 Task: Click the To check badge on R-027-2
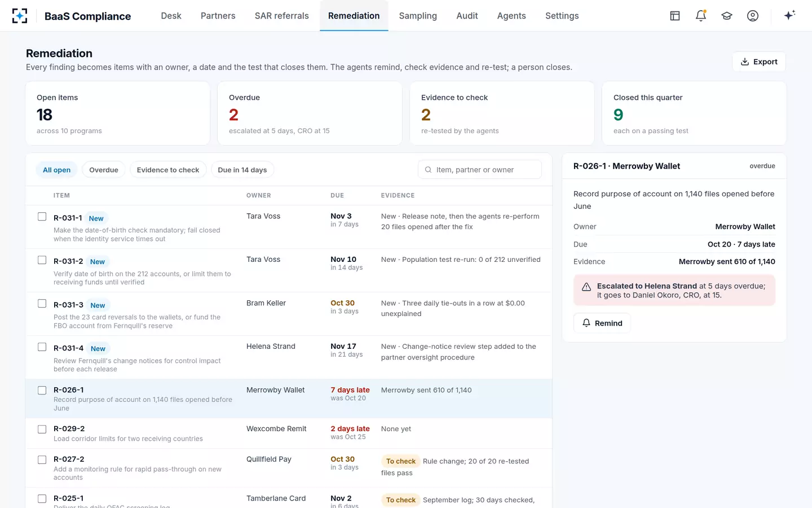pyautogui.click(x=401, y=461)
